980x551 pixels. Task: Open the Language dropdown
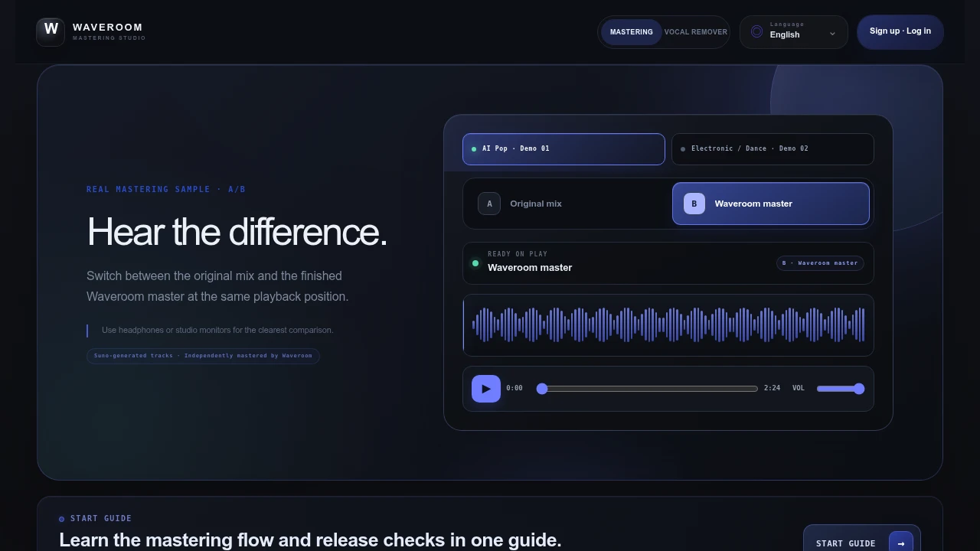[793, 32]
